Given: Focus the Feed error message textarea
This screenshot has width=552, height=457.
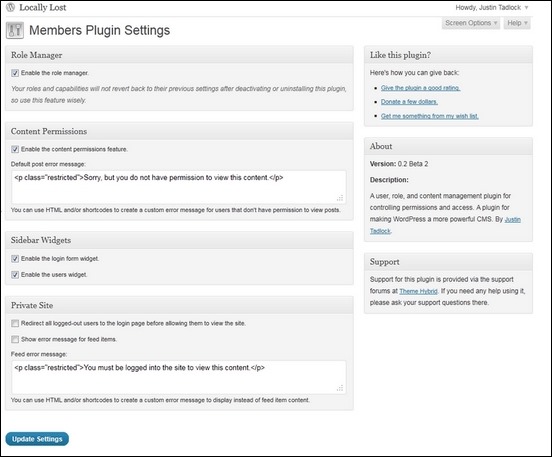Looking at the screenshot, I should tap(179, 377).
